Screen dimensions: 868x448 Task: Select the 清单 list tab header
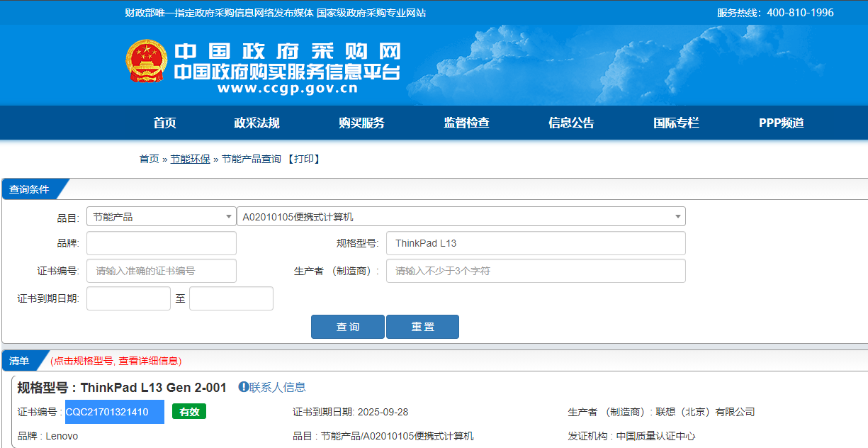pyautogui.click(x=20, y=361)
